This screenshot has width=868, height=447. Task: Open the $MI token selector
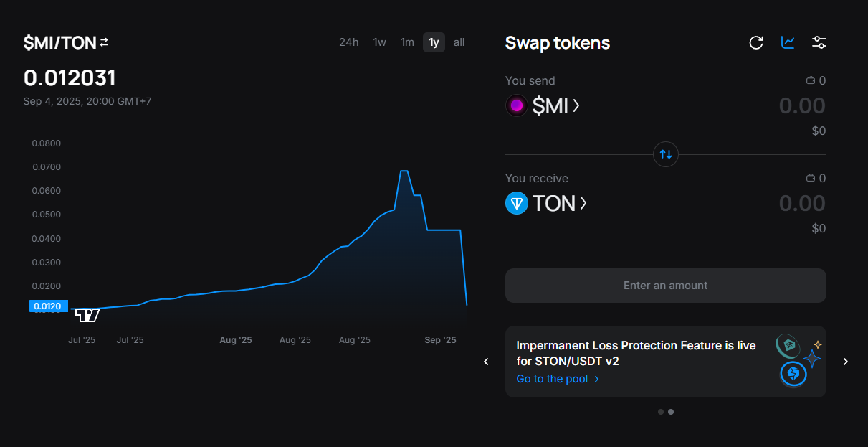click(x=555, y=106)
